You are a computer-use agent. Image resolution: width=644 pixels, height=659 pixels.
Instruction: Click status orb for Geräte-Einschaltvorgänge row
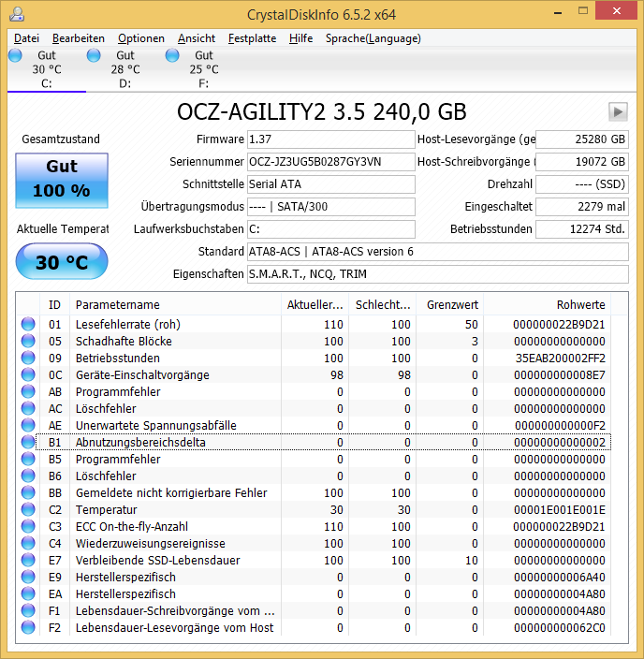click(28, 374)
